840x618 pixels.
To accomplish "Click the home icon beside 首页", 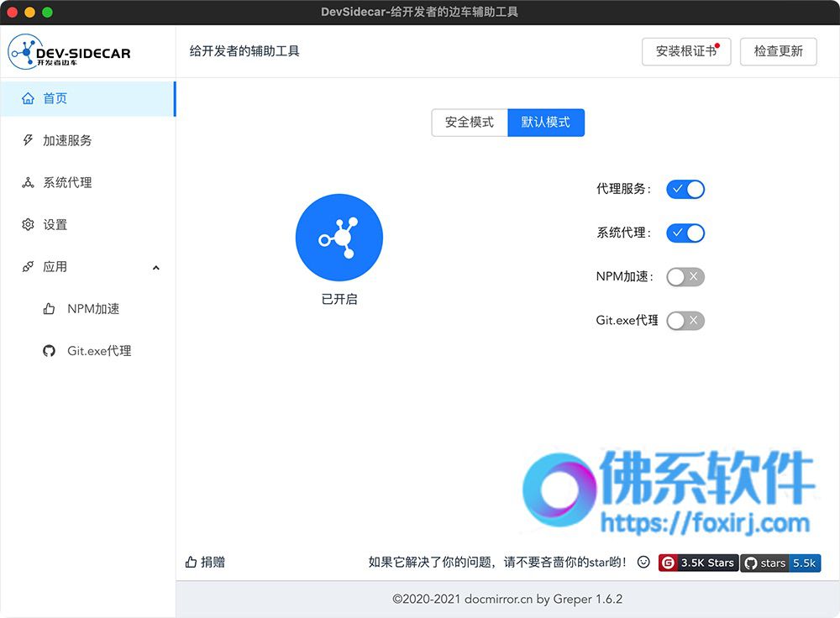I will [x=28, y=98].
